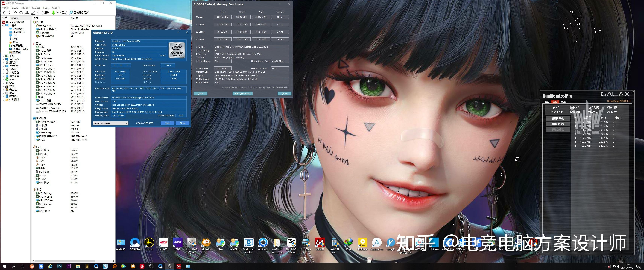Click the graph chart icon in AIDA64 toolbar
This screenshot has width=644, height=270.
click(x=33, y=13)
